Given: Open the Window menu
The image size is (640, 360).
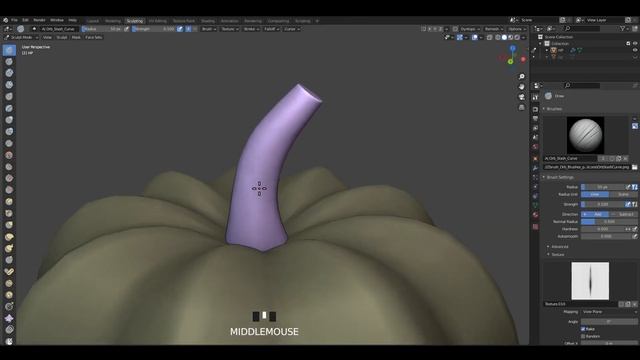Looking at the screenshot, I should click(x=57, y=20).
